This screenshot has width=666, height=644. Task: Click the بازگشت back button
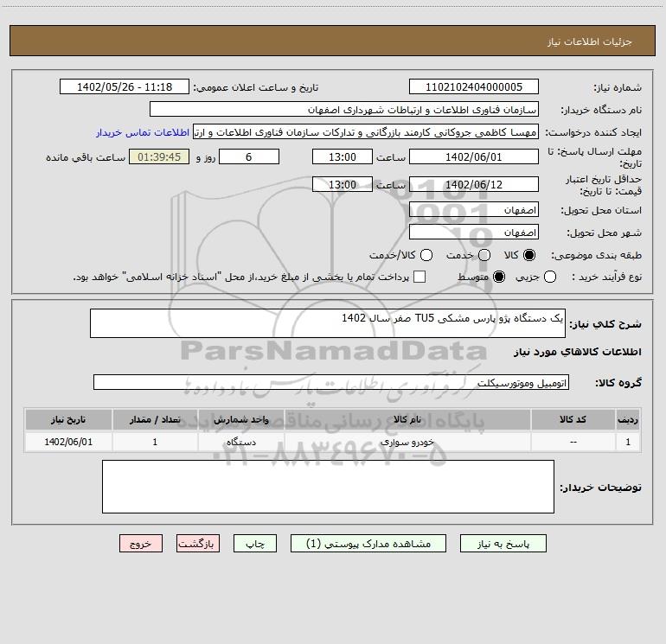[x=198, y=544]
